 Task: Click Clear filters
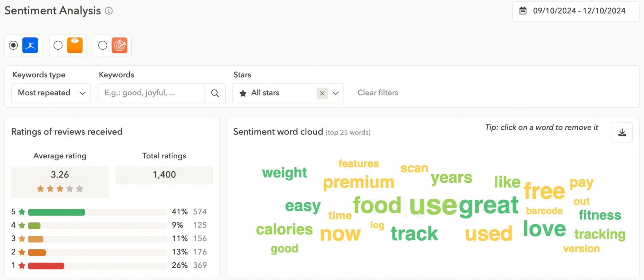coord(378,93)
